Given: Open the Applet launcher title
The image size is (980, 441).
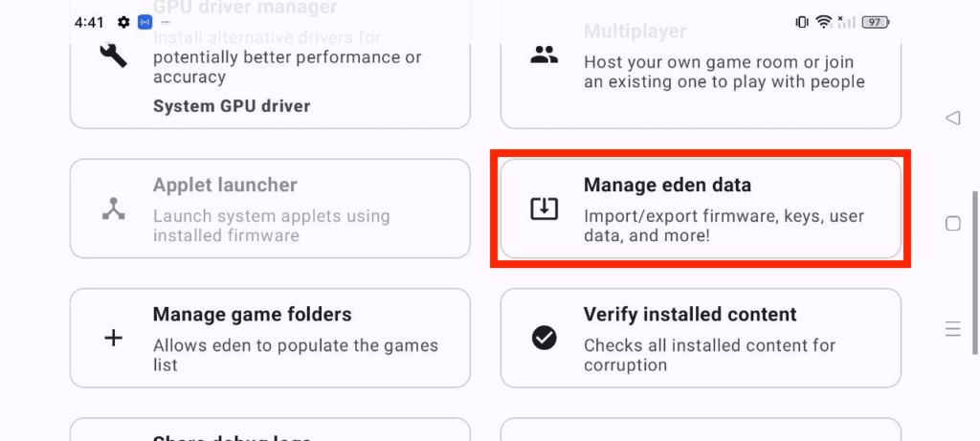Looking at the screenshot, I should (225, 185).
